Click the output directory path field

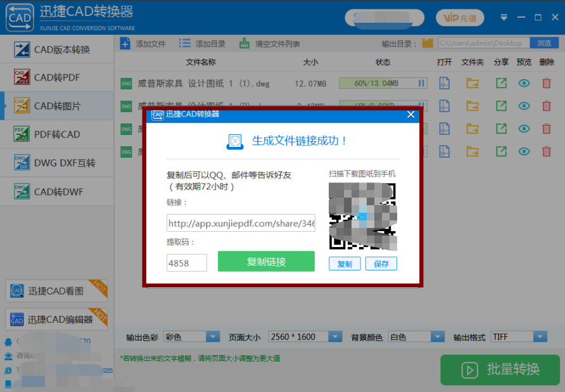tap(484, 43)
